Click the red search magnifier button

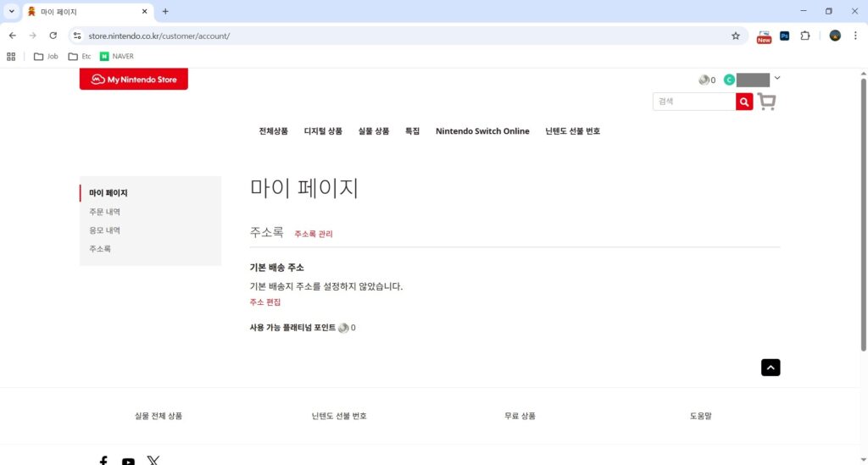tap(744, 102)
